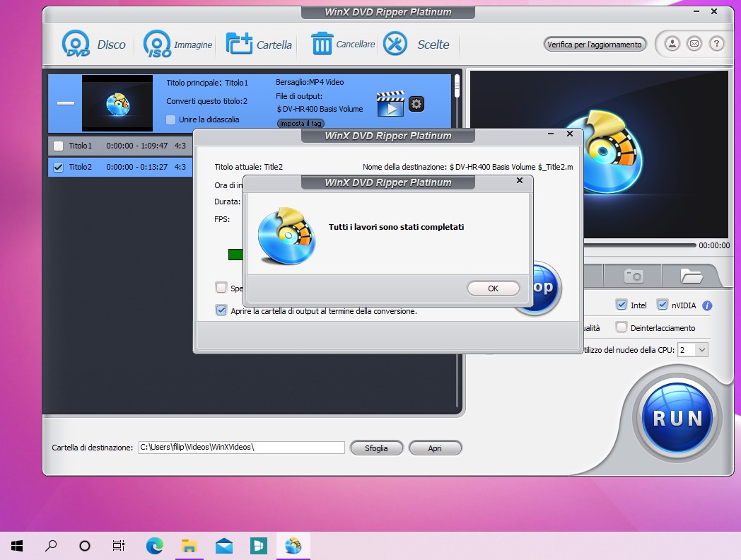Select WinX DVD Ripper taskbar icon
Screen dimensions: 741x560
pyautogui.click(x=293, y=546)
